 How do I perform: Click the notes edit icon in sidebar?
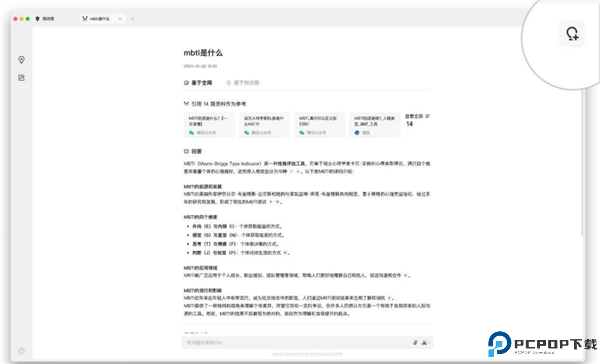coord(21,78)
